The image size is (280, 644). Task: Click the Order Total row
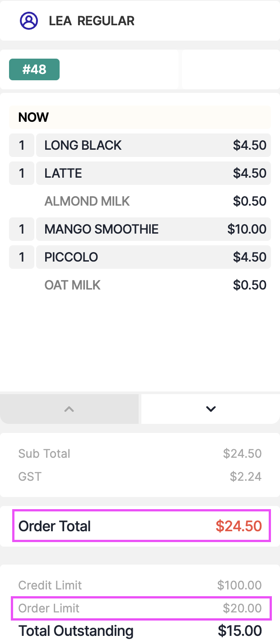pos(141,526)
